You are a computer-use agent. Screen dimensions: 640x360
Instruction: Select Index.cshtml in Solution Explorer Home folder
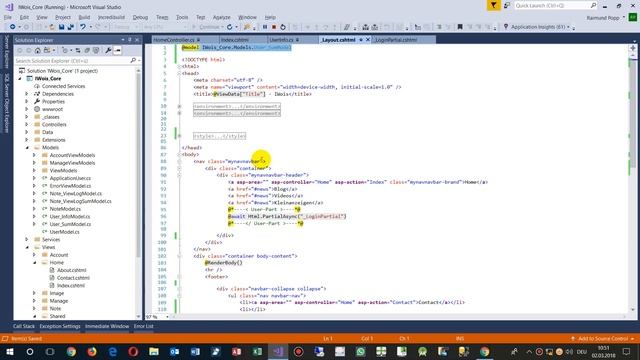pos(71,285)
